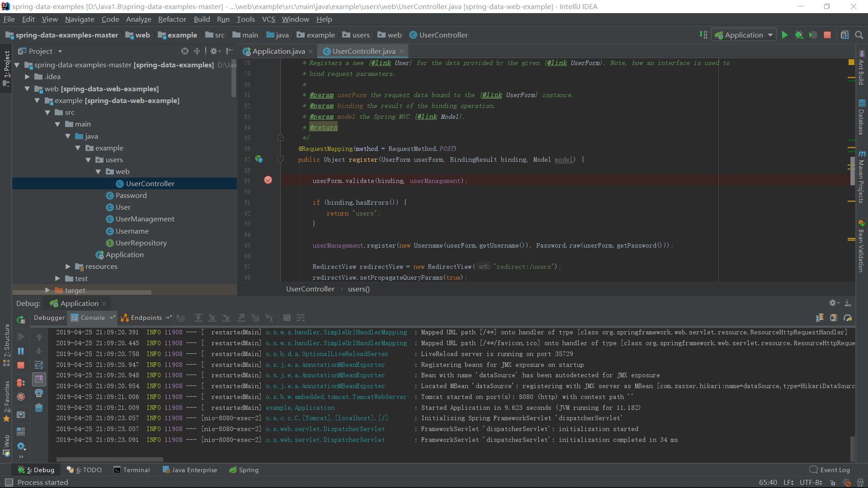
Task: Open Terminal tool window button
Action: [132, 470]
